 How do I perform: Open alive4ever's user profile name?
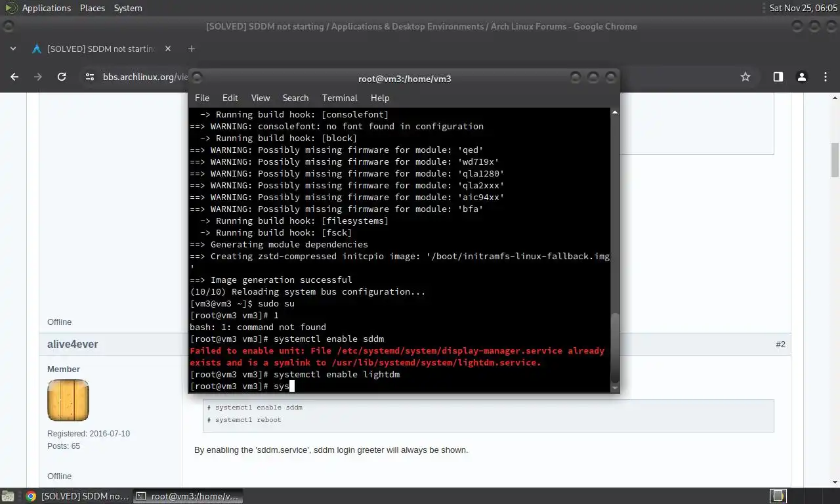(x=73, y=344)
